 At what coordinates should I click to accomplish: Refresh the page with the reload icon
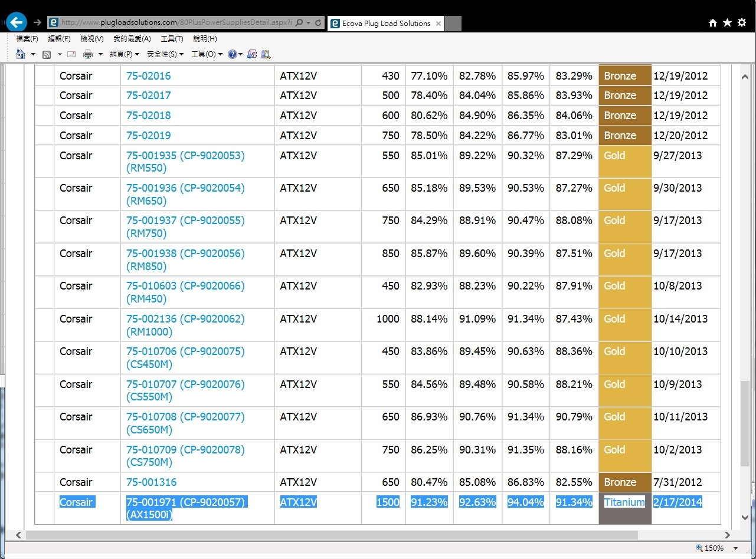click(x=319, y=23)
